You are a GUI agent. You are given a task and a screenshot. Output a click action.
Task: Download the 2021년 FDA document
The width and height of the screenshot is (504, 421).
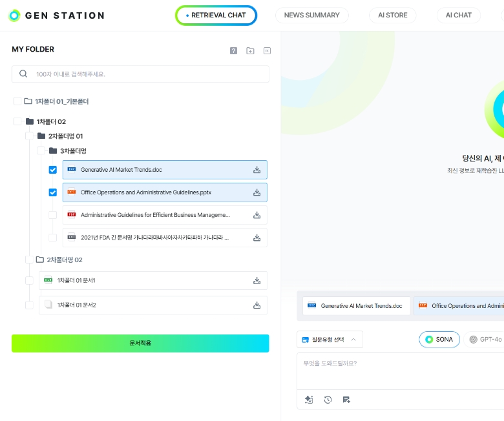(x=257, y=238)
